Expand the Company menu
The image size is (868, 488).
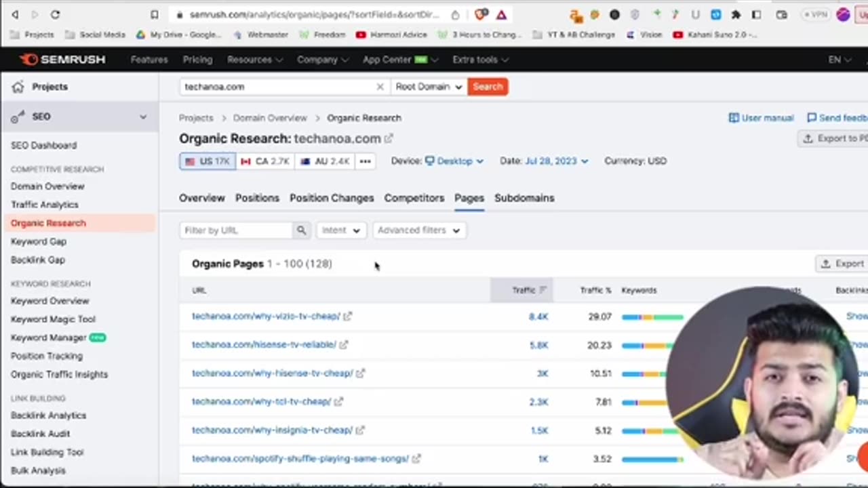pos(322,60)
